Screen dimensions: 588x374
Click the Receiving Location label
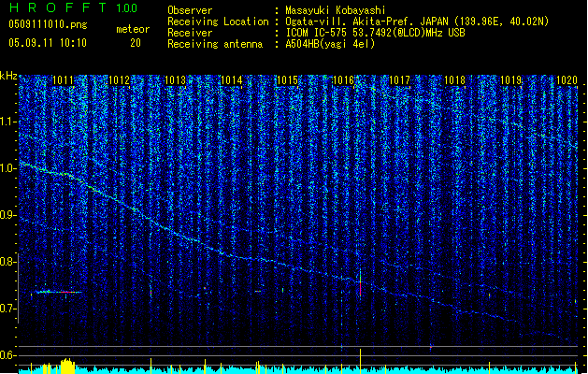218,22
